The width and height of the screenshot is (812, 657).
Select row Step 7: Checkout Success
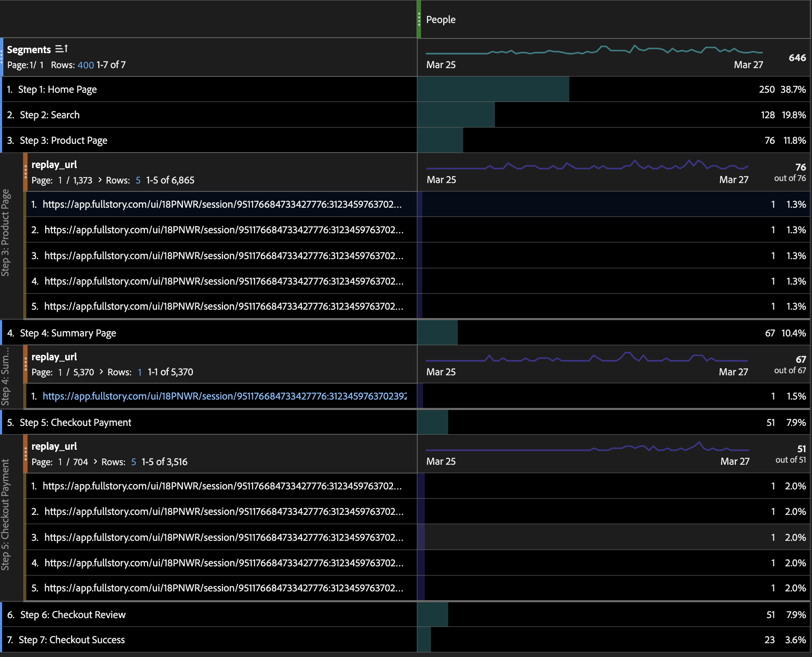tap(209, 640)
